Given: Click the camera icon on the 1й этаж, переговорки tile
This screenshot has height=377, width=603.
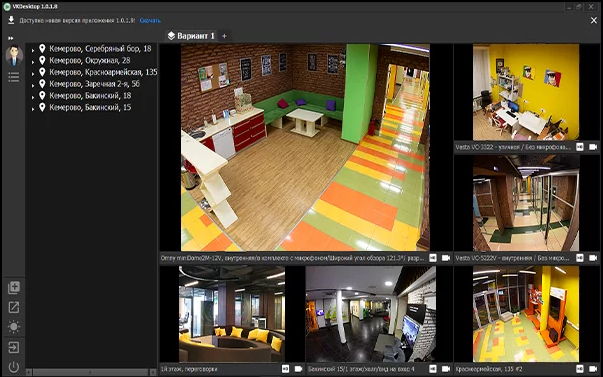Looking at the screenshot, I should (x=298, y=369).
